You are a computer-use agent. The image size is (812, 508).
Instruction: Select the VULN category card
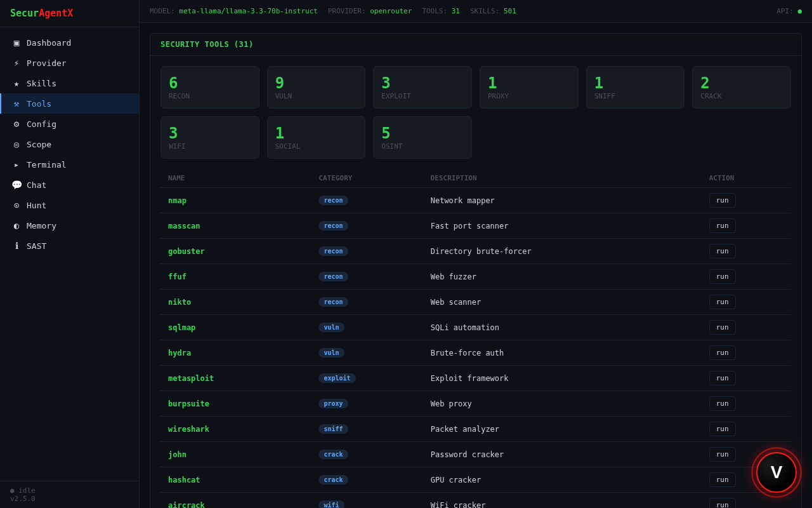pos(316,87)
